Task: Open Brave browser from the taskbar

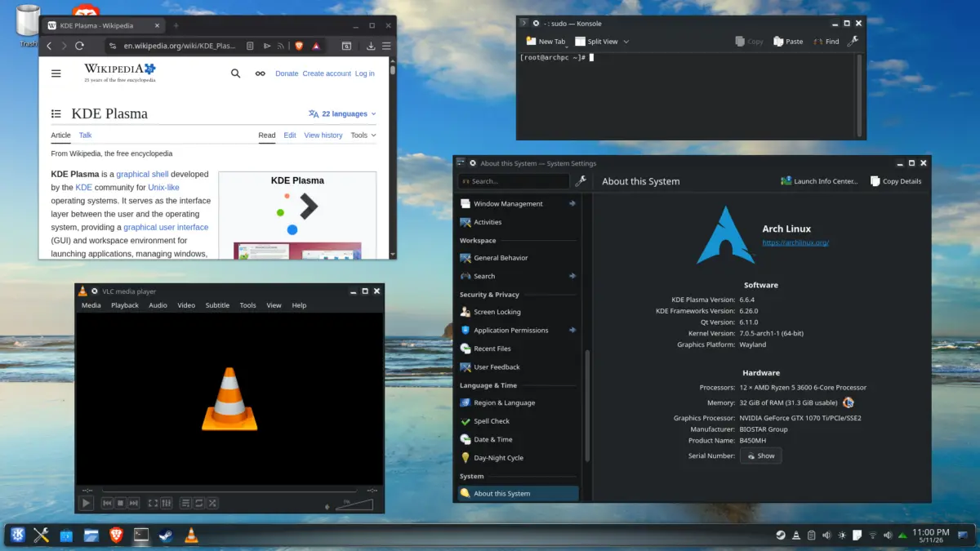Action: pyautogui.click(x=116, y=535)
